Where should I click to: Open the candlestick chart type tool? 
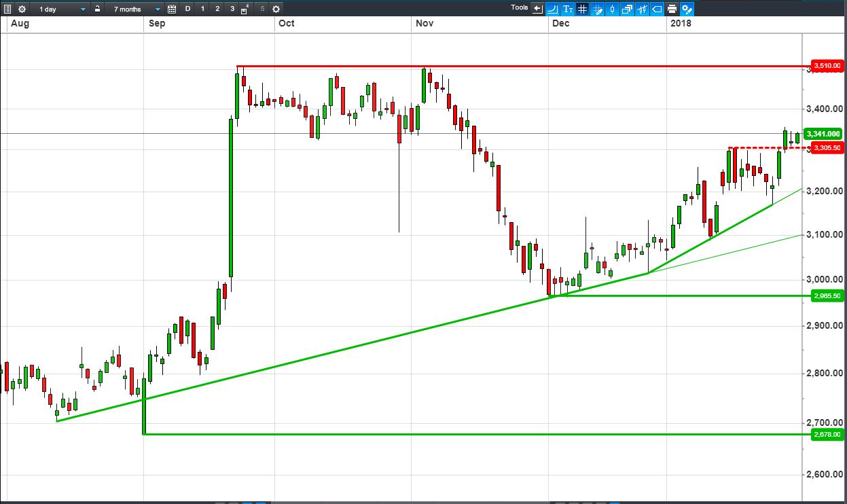click(612, 9)
